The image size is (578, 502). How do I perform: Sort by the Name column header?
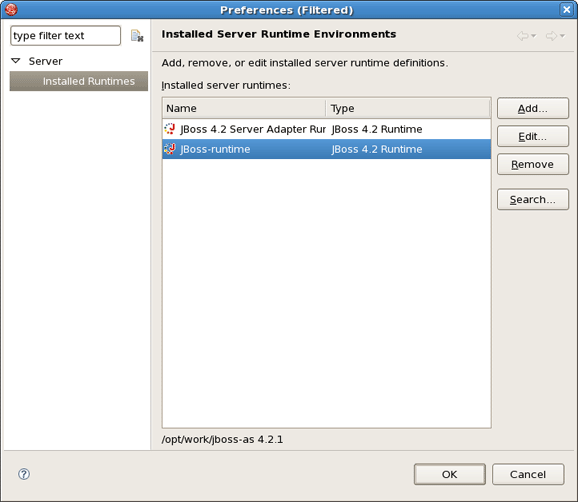coord(244,108)
